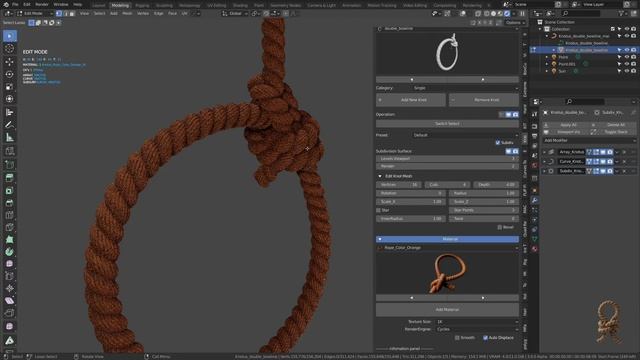Select the Shrink/Fatten tool

click(x=9, y=288)
